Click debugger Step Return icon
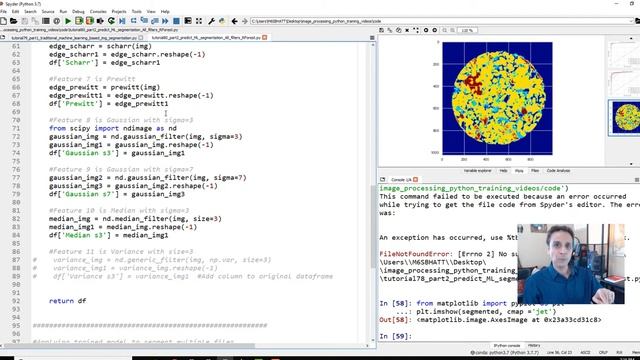This screenshot has height=360, width=640. [155, 21]
